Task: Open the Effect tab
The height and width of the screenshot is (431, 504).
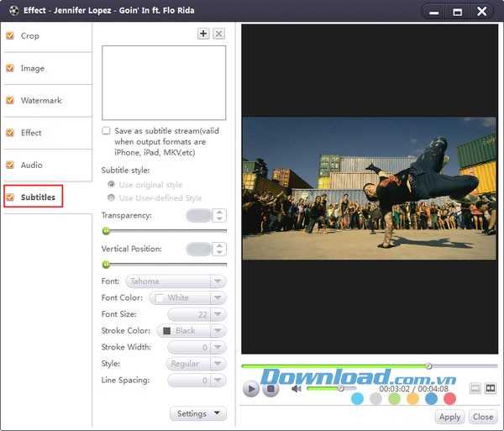Action: 31,133
